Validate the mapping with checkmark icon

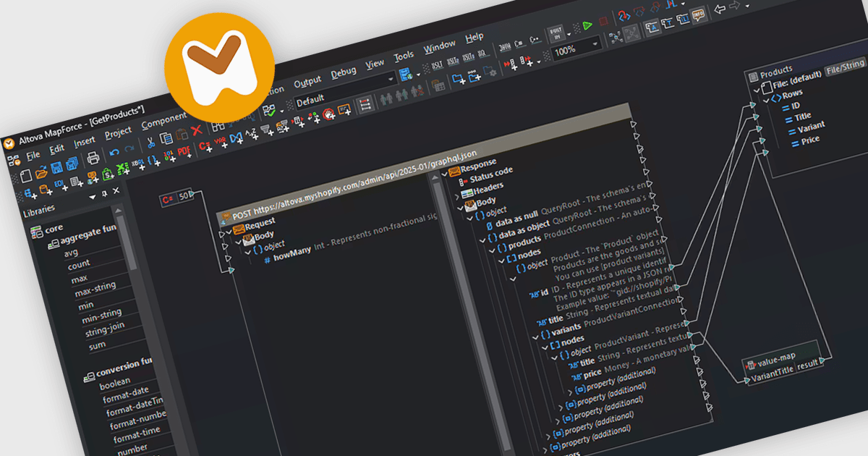coord(269,110)
